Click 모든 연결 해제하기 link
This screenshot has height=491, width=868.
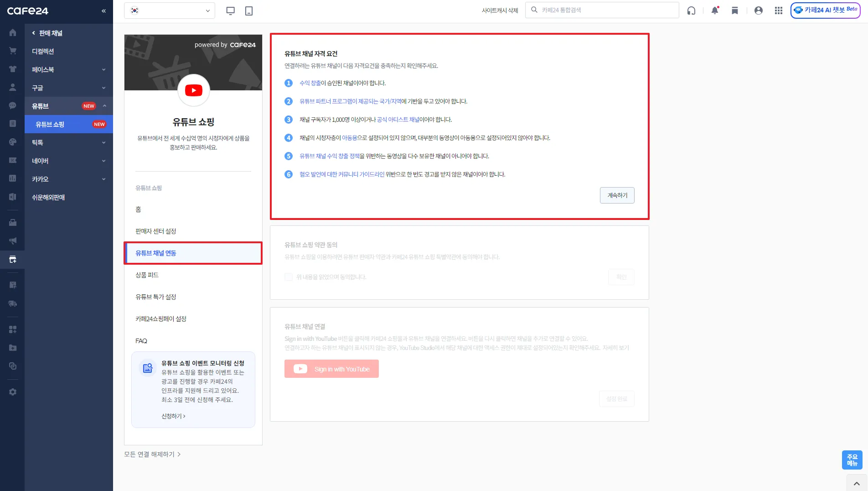click(153, 454)
